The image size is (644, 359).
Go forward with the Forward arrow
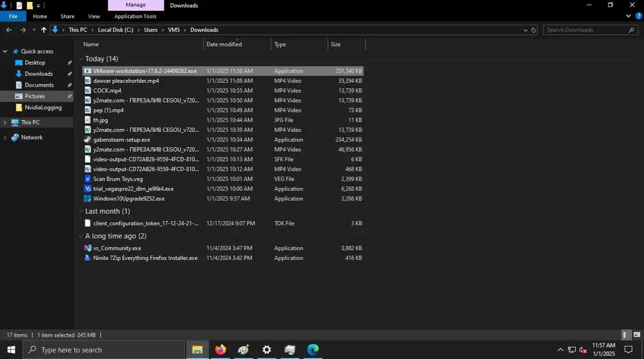[x=23, y=30]
